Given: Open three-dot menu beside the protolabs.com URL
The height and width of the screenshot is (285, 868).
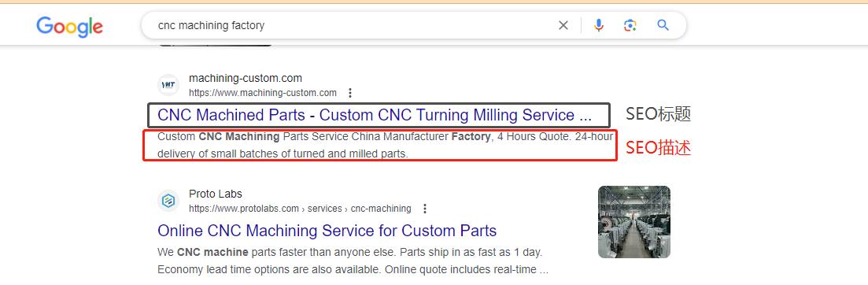Looking at the screenshot, I should pos(425,209).
